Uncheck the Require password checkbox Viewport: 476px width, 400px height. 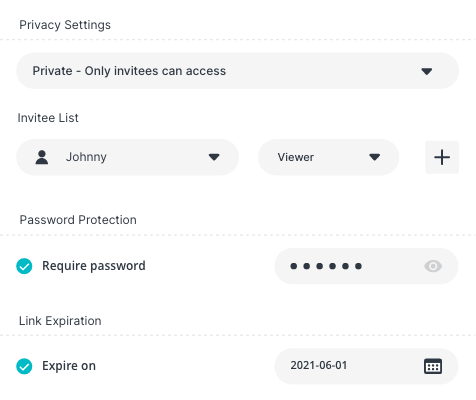click(24, 266)
